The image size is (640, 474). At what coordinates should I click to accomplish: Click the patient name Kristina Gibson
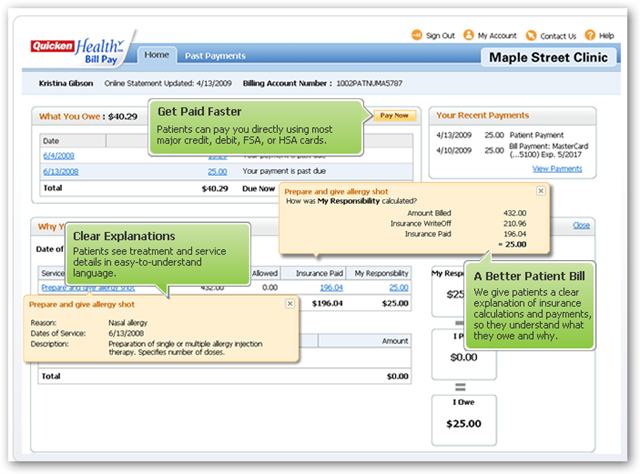coord(66,83)
